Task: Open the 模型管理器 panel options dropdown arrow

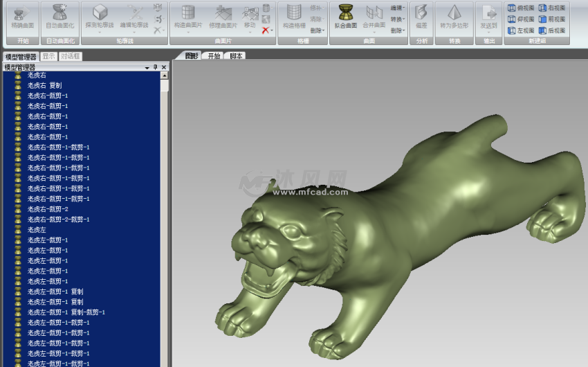Action: click(x=147, y=67)
